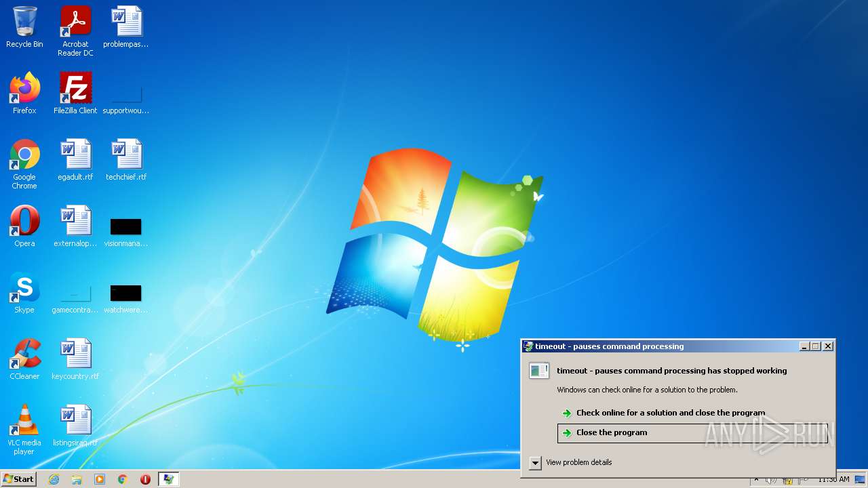The image size is (868, 488).
Task: Expand View problem details
Action: [x=570, y=463]
